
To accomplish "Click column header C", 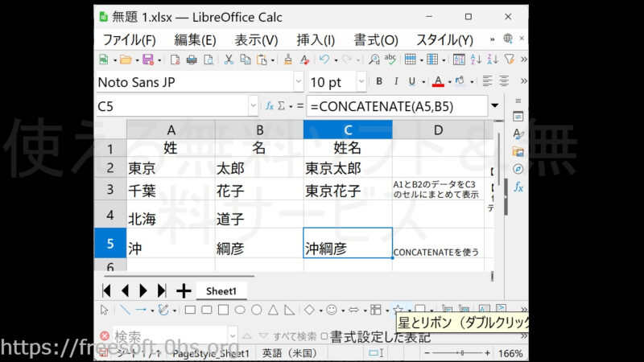I will [x=348, y=130].
